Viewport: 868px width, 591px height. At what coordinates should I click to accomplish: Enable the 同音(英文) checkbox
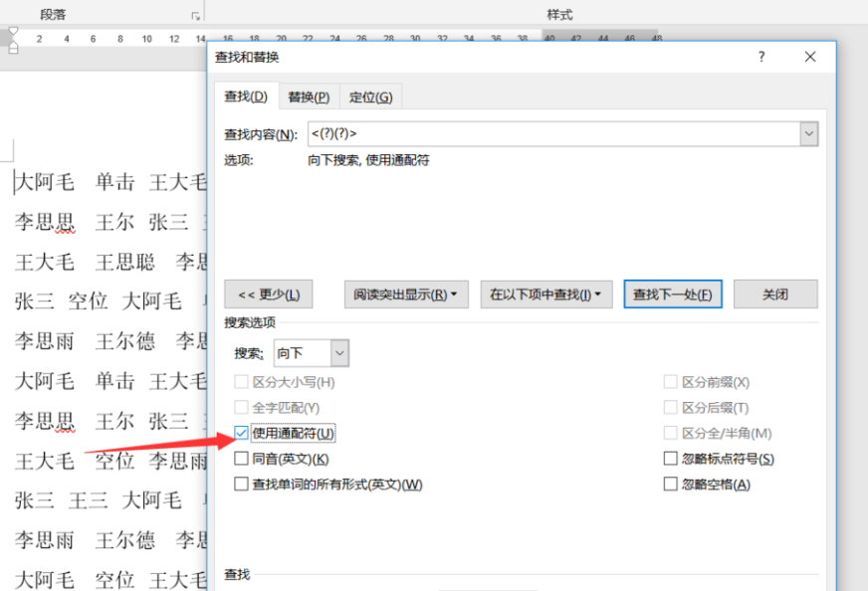click(241, 459)
